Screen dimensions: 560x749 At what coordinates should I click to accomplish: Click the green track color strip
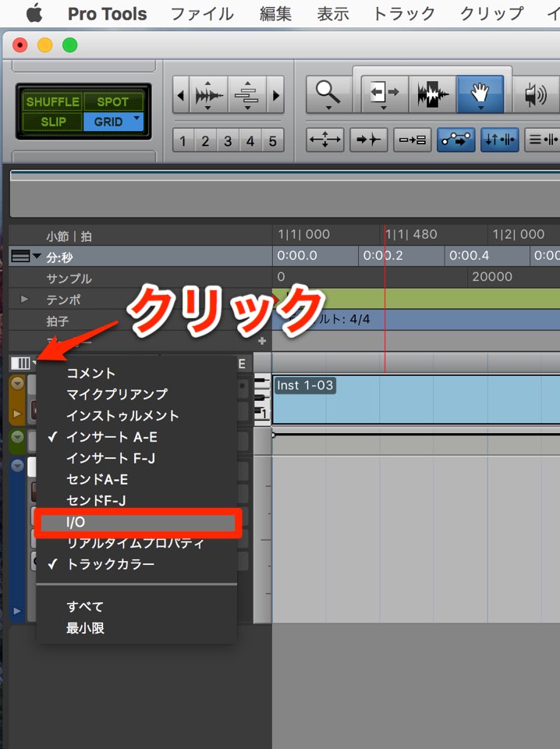pyautogui.click(x=18, y=442)
